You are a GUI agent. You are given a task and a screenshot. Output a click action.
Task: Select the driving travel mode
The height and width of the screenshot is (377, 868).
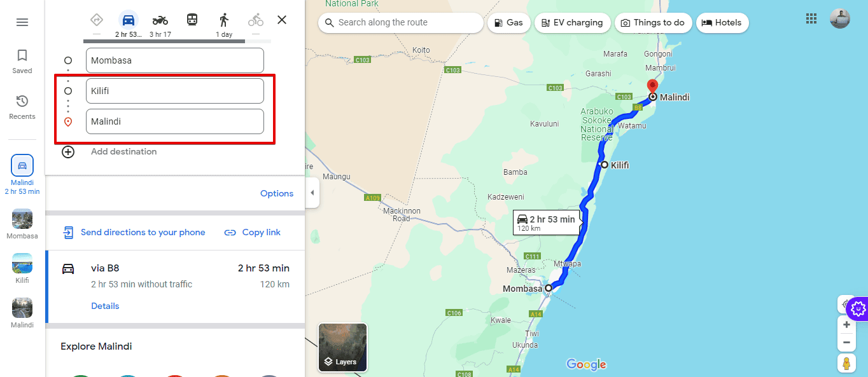[128, 19]
